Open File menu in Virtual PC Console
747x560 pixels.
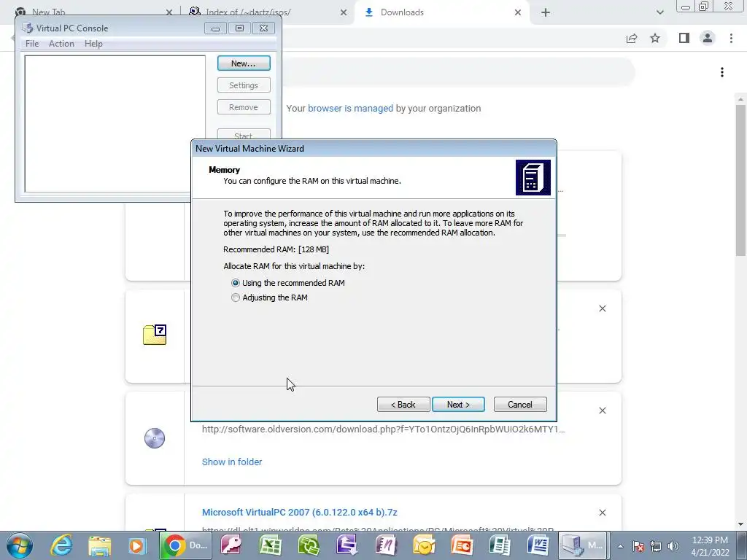point(32,43)
